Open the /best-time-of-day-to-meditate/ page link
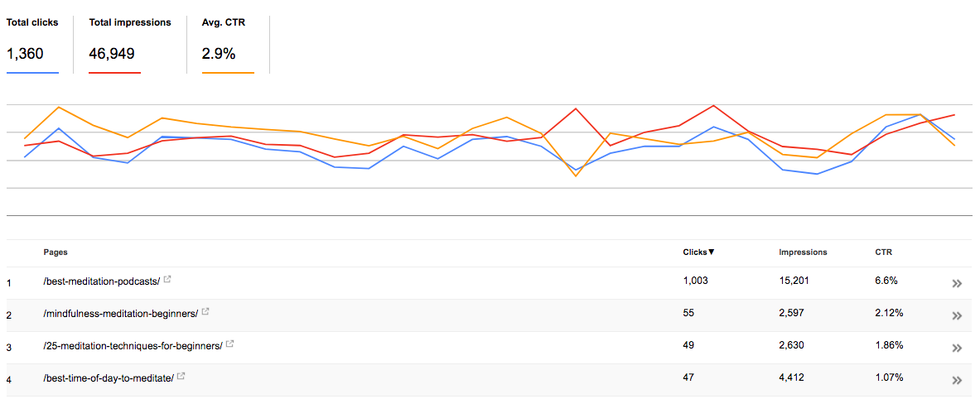This screenshot has height=399, width=980. (x=108, y=377)
